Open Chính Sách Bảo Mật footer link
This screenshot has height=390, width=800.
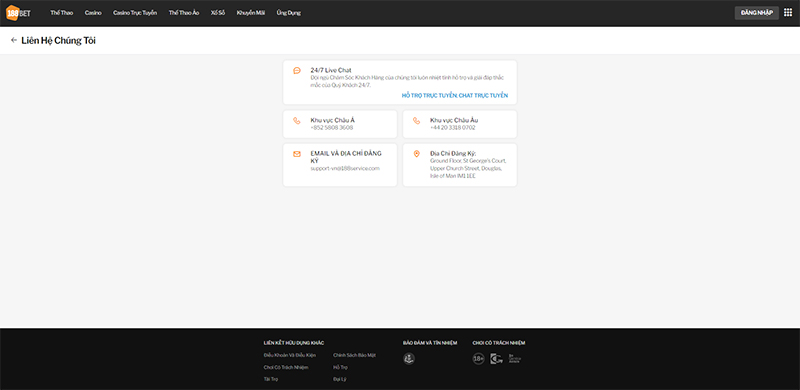coord(355,355)
